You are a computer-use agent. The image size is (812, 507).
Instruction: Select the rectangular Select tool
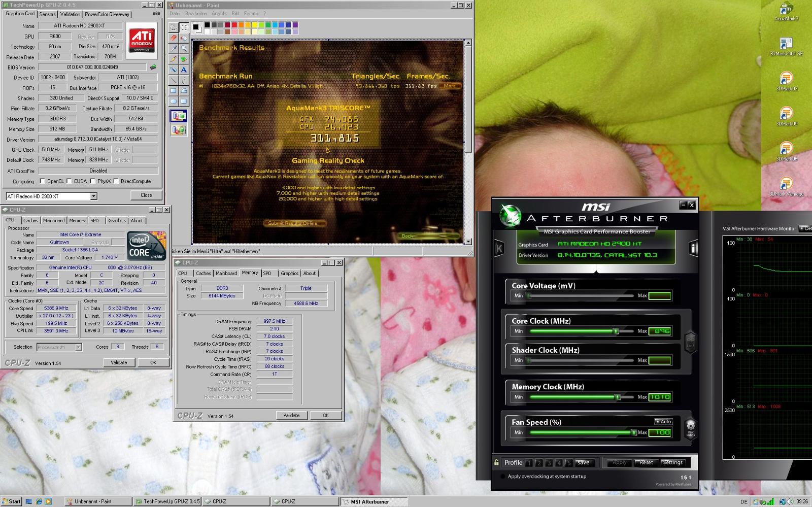(x=183, y=27)
